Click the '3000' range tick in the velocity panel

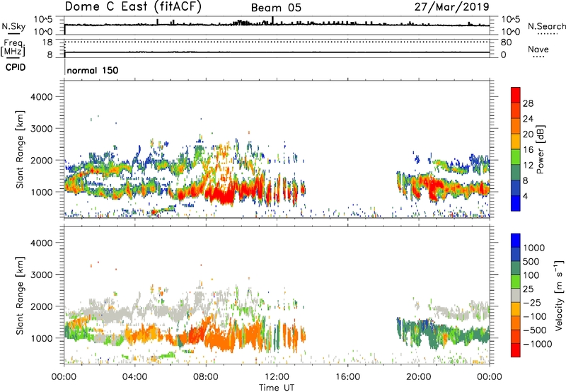41,275
